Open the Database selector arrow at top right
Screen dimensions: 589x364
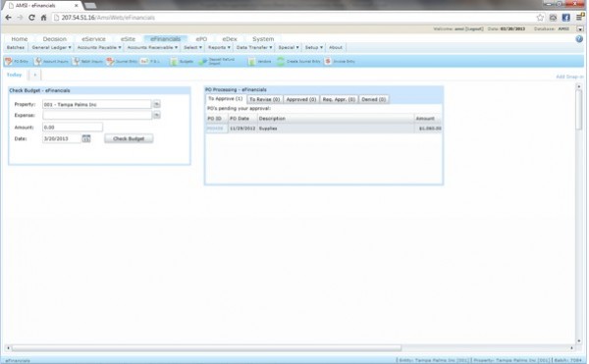[580, 28]
